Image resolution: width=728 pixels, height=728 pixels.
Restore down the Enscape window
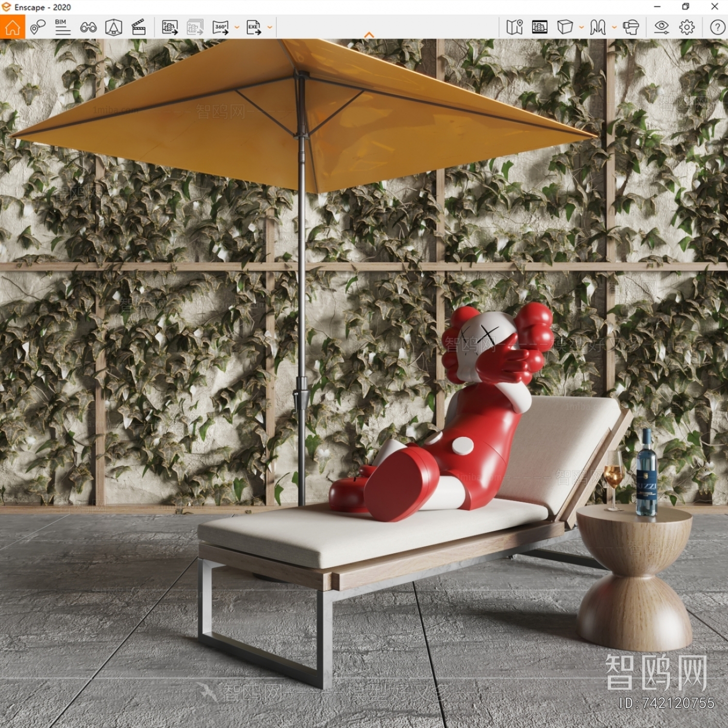pos(685,7)
